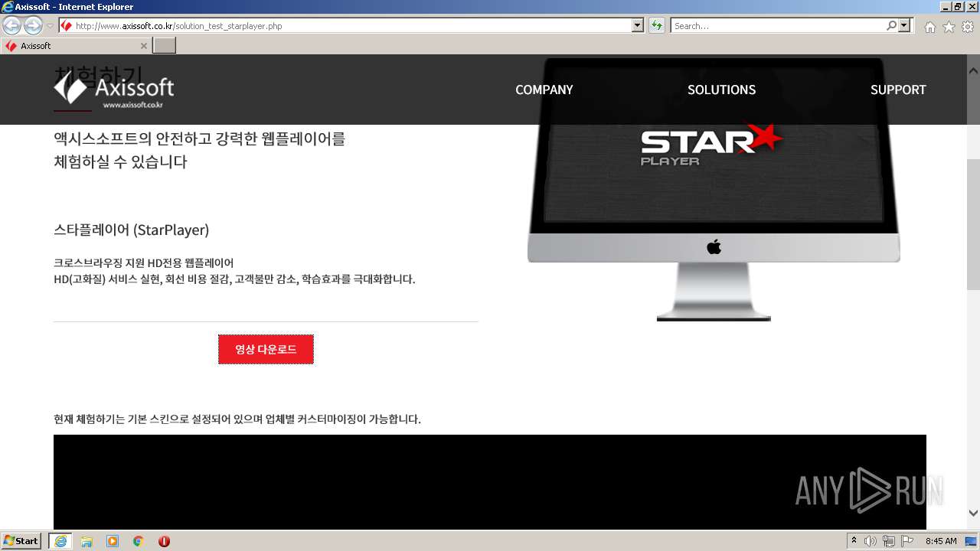The image size is (980, 551).
Task: Click the network tray icon
Action: [889, 540]
